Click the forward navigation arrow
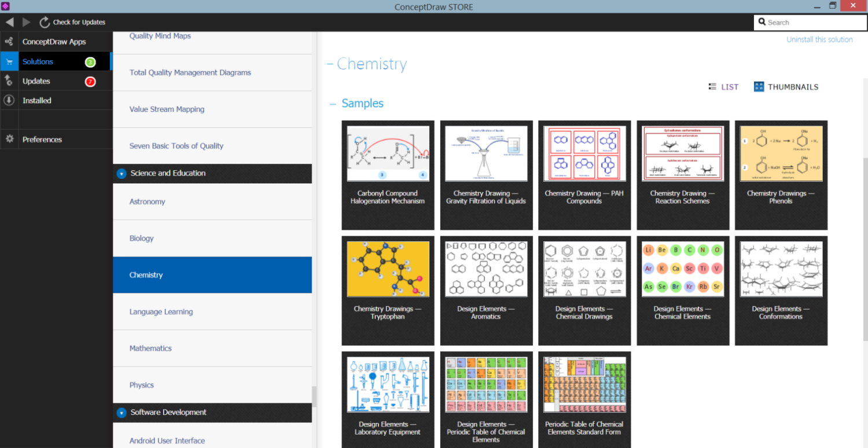 tap(27, 22)
